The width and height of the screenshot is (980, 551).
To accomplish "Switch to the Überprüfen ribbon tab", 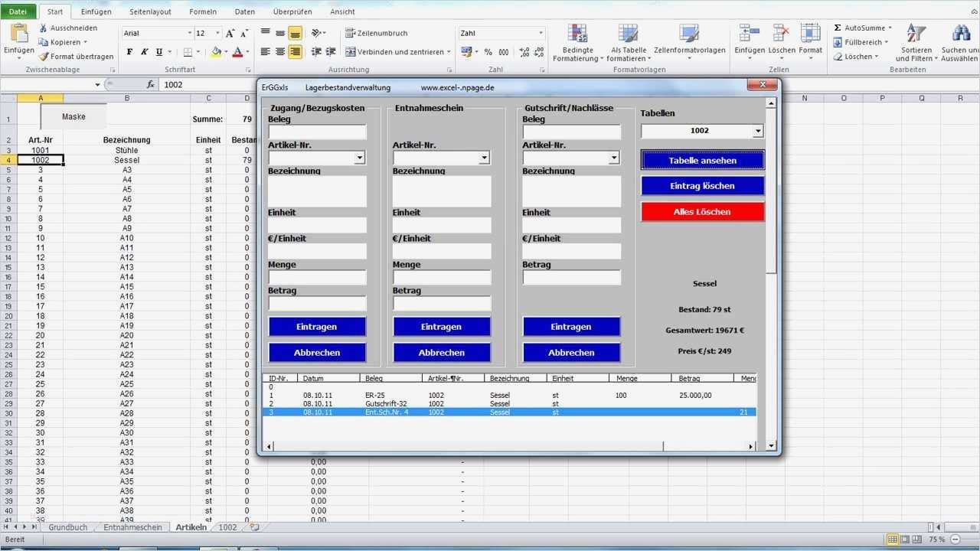I will [x=292, y=11].
